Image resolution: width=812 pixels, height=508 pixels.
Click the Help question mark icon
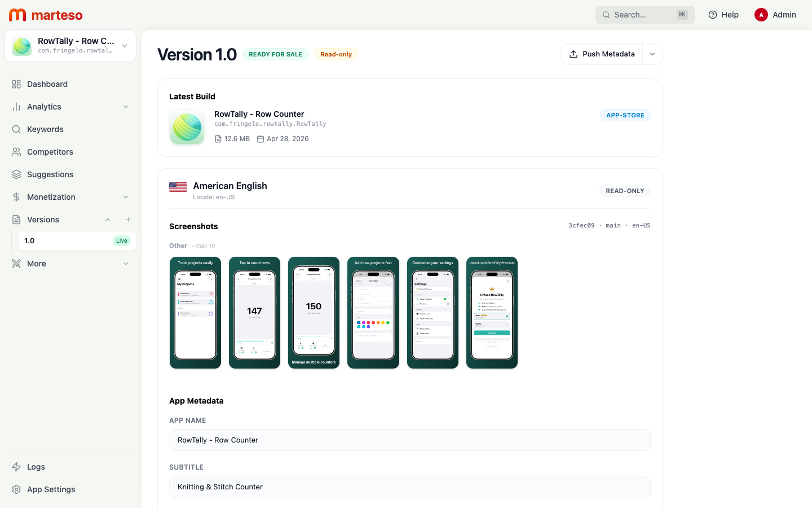(713, 15)
